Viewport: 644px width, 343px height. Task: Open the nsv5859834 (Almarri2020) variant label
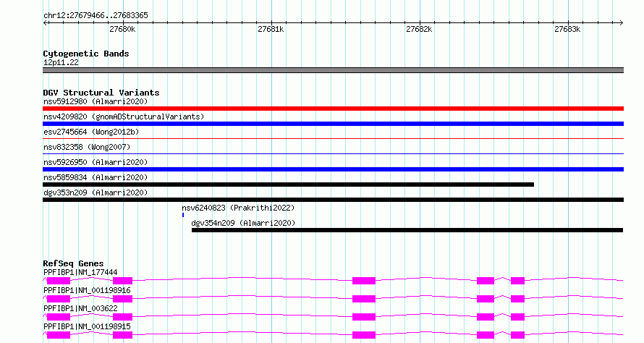point(96,177)
